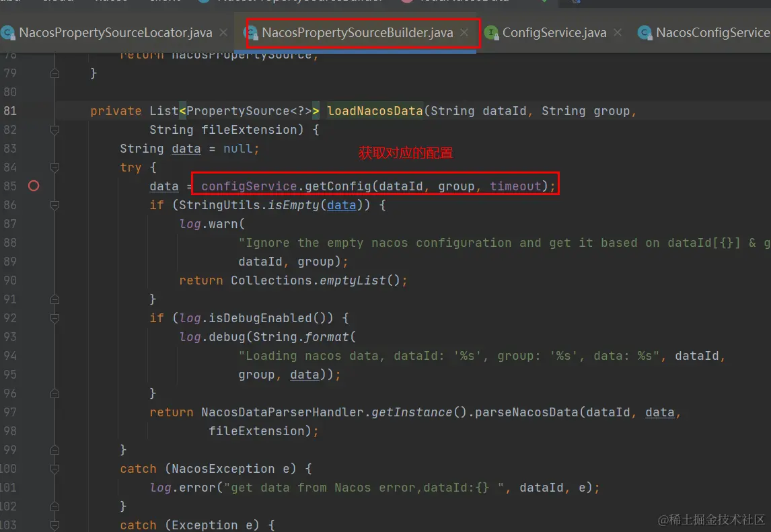Viewport: 771px width, 532px height.
Task: Click interface icon on ConfigService.java tab
Action: click(x=491, y=33)
